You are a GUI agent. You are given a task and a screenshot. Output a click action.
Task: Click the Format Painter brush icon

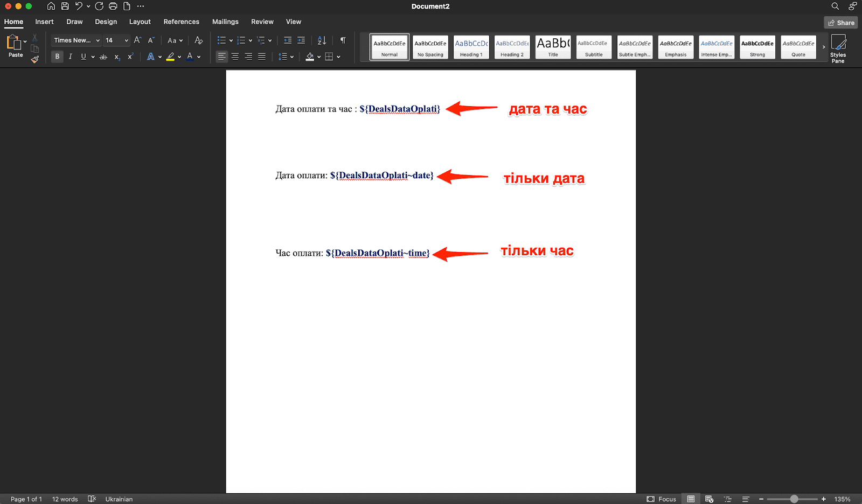(35, 59)
